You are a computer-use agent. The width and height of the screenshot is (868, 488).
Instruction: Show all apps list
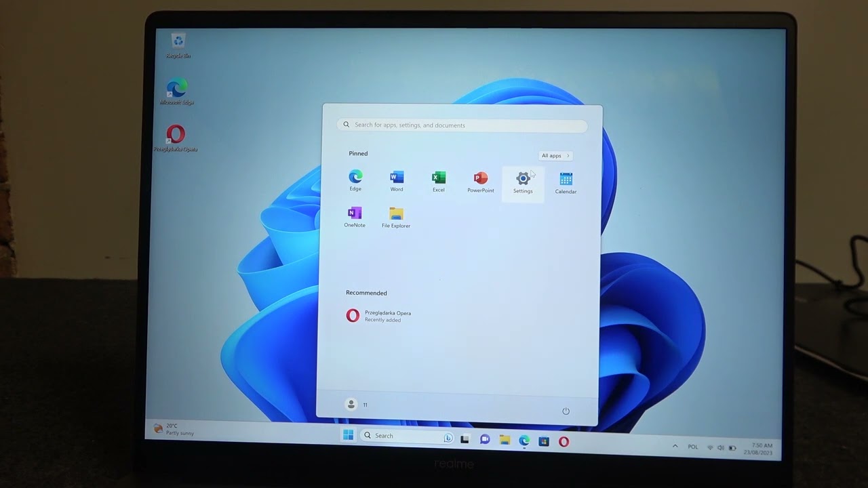555,155
